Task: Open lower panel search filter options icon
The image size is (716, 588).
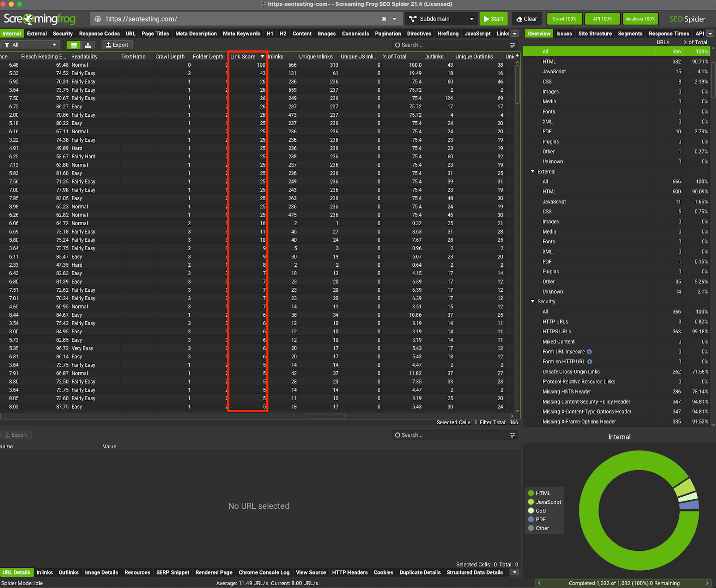Action: pos(512,435)
